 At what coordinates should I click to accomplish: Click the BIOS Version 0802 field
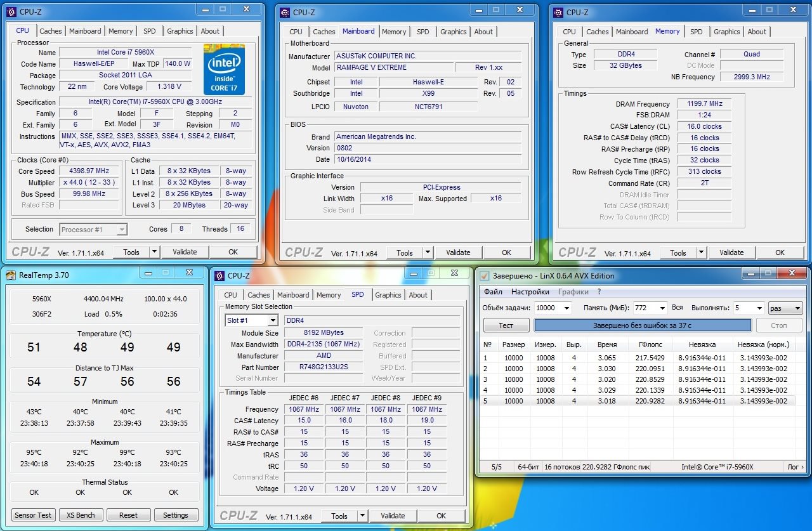pos(428,148)
